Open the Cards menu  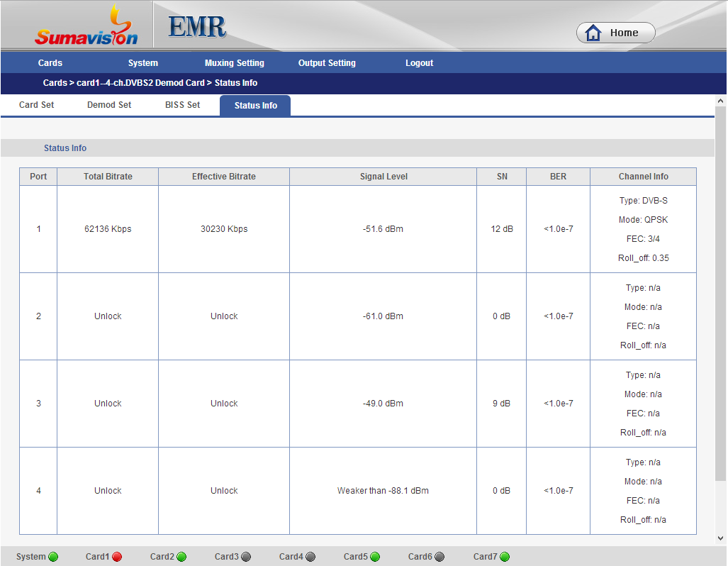coord(50,62)
